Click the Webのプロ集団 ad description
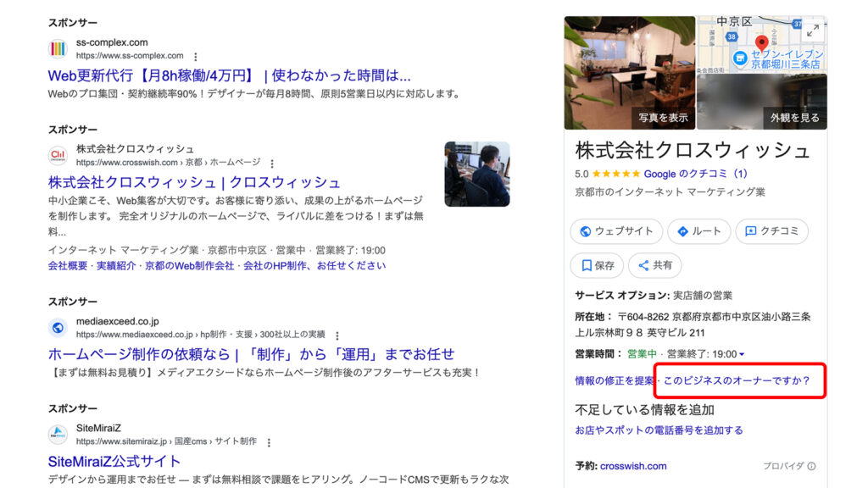Image resolution: width=868 pixels, height=488 pixels. pyautogui.click(x=254, y=93)
